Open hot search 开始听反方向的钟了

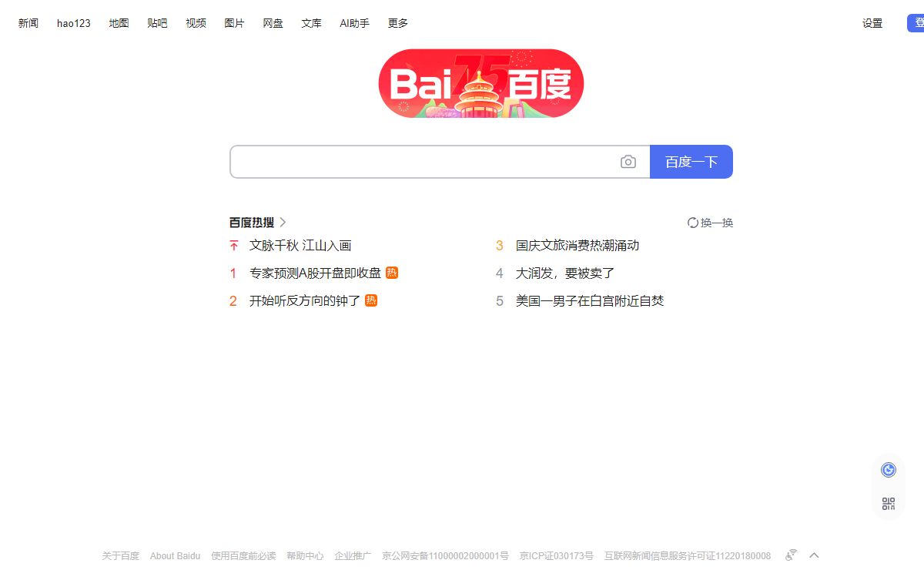tap(305, 300)
